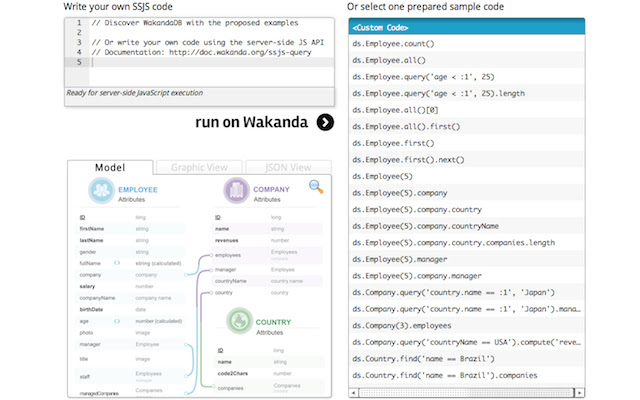Open the JSON View tab
640x400 pixels.
coord(288,167)
